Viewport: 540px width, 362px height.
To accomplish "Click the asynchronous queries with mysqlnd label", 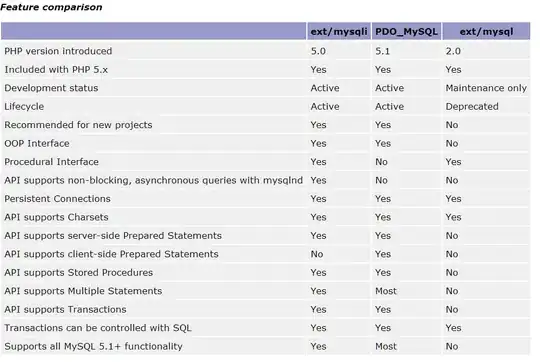I will (154, 180).
